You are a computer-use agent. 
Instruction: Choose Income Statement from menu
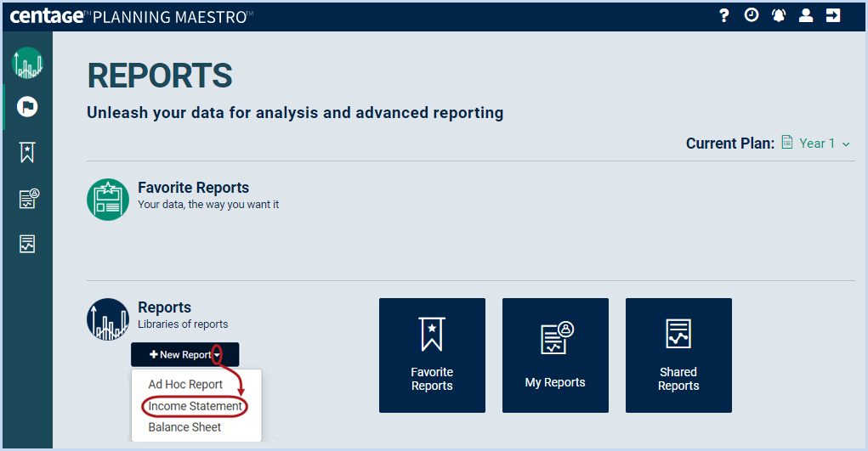195,406
